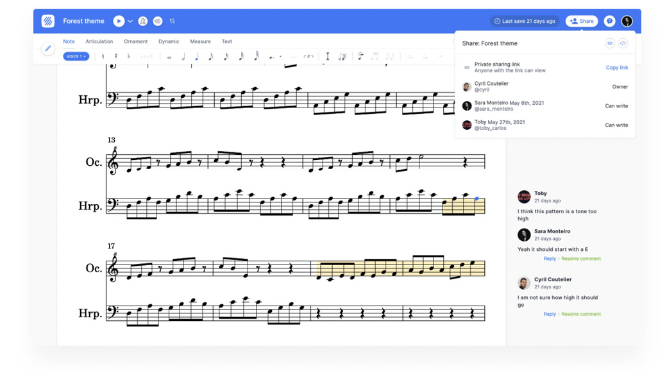Play the Forest theme score

(119, 21)
